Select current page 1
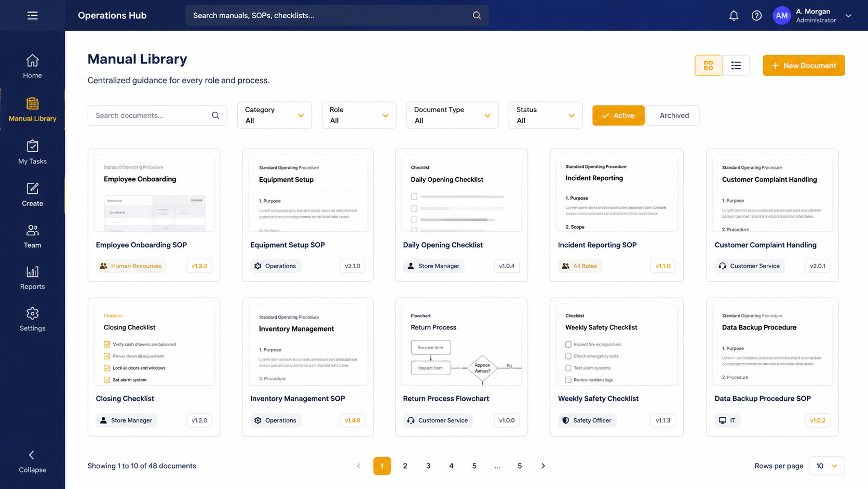 pos(382,466)
